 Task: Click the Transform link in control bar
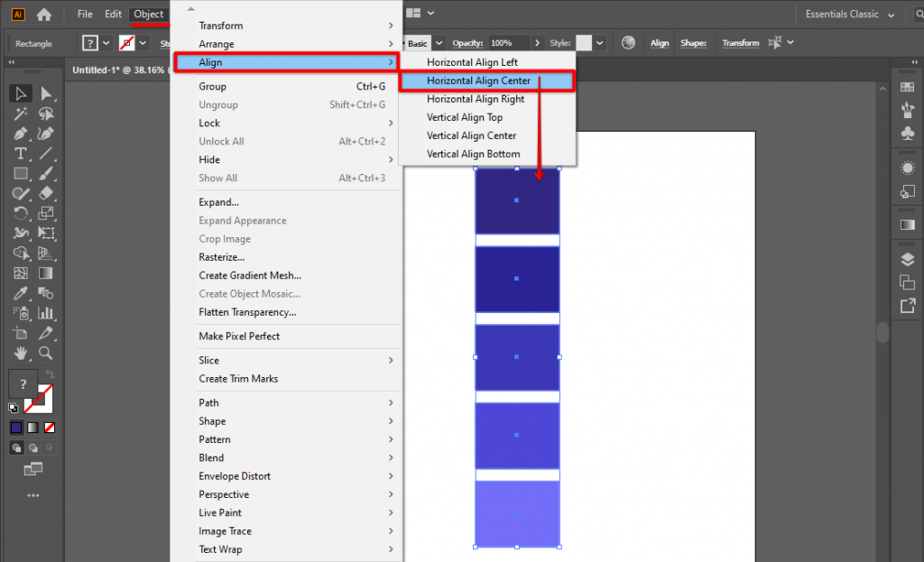coord(740,42)
